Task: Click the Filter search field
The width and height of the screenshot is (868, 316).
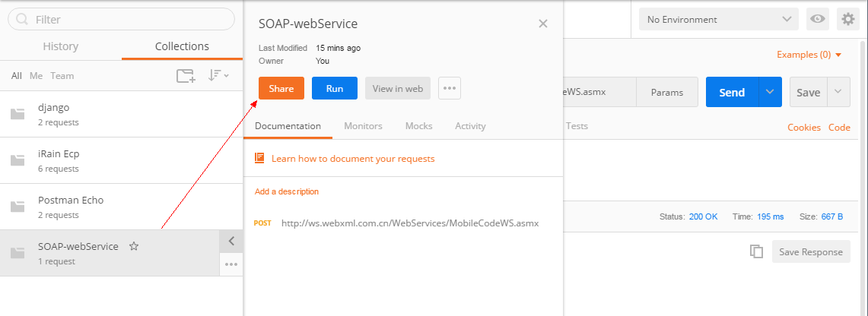Action: [x=121, y=19]
